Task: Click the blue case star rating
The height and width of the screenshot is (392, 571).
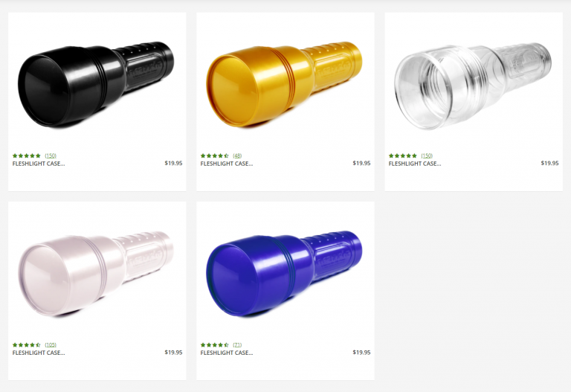Action: click(x=214, y=344)
